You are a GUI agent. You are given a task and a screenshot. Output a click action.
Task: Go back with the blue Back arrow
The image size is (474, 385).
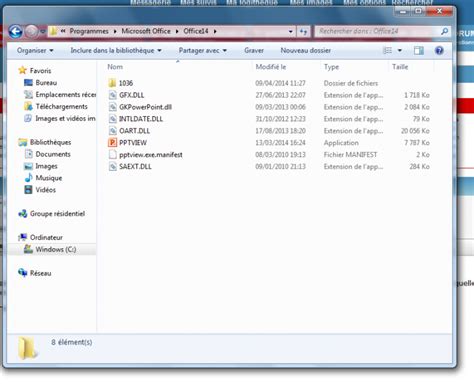[15, 32]
